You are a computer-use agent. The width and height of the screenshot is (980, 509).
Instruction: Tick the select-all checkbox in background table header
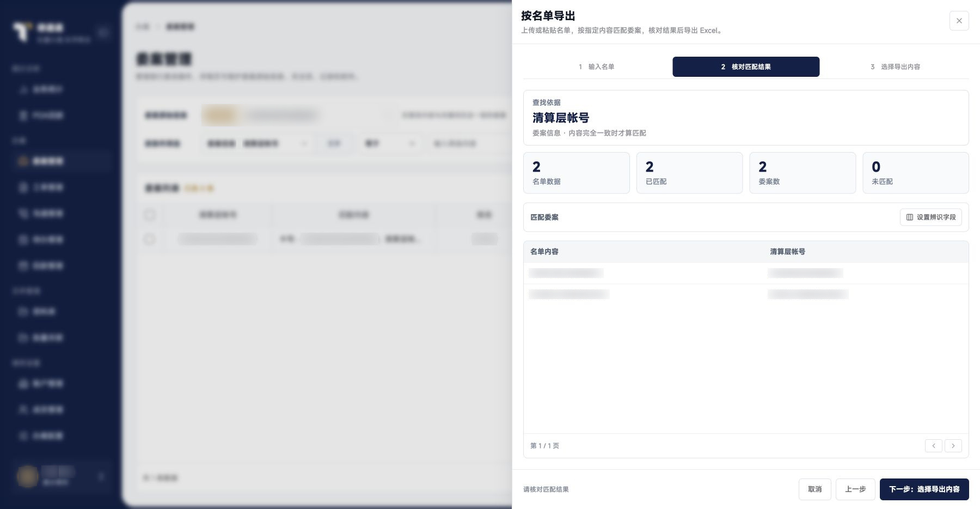coord(149,215)
